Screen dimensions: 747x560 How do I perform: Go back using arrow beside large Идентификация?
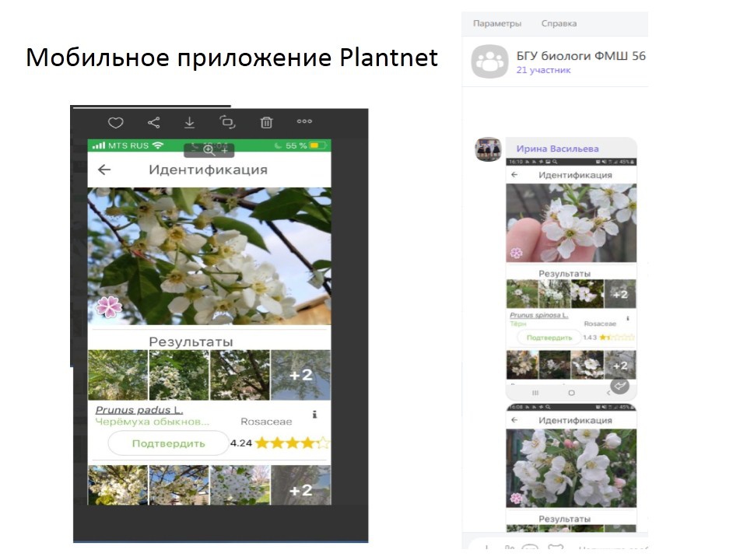point(104,170)
